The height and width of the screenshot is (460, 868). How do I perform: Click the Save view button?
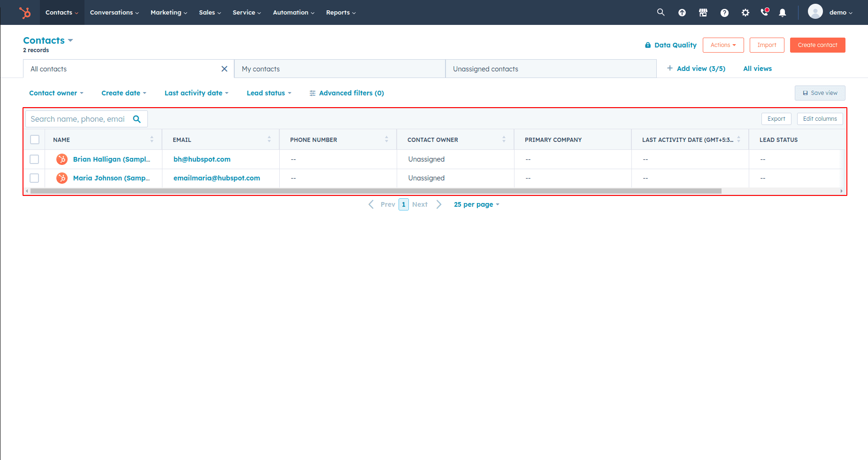[x=820, y=93]
